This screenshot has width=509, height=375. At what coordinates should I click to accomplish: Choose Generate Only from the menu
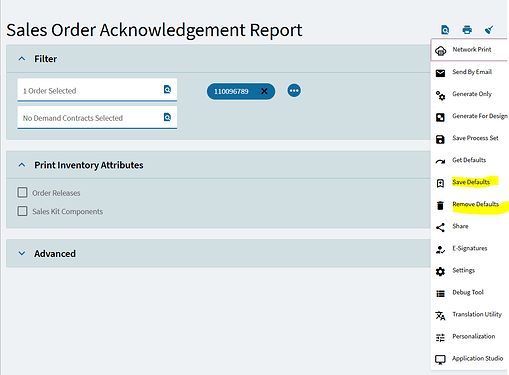(x=469, y=94)
